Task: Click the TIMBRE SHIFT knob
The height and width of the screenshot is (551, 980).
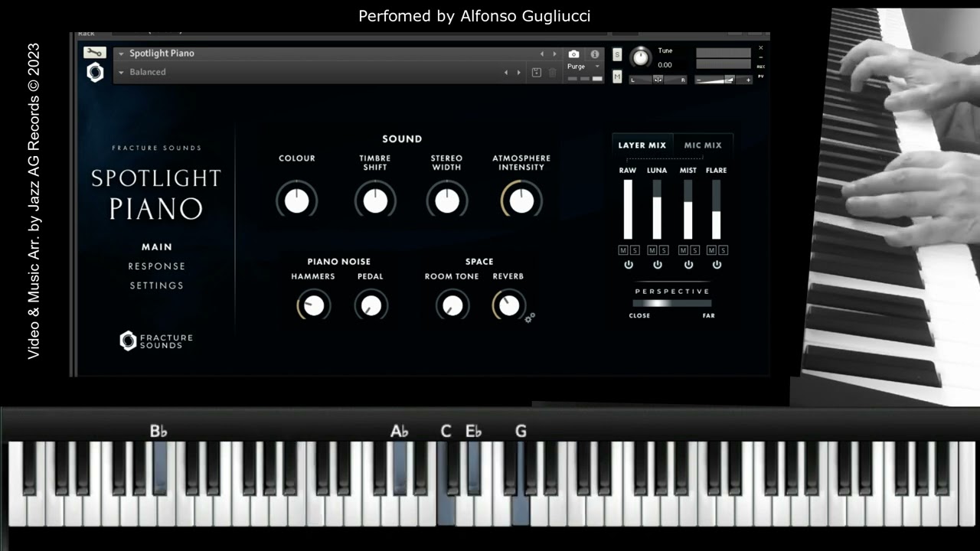Action: [375, 201]
